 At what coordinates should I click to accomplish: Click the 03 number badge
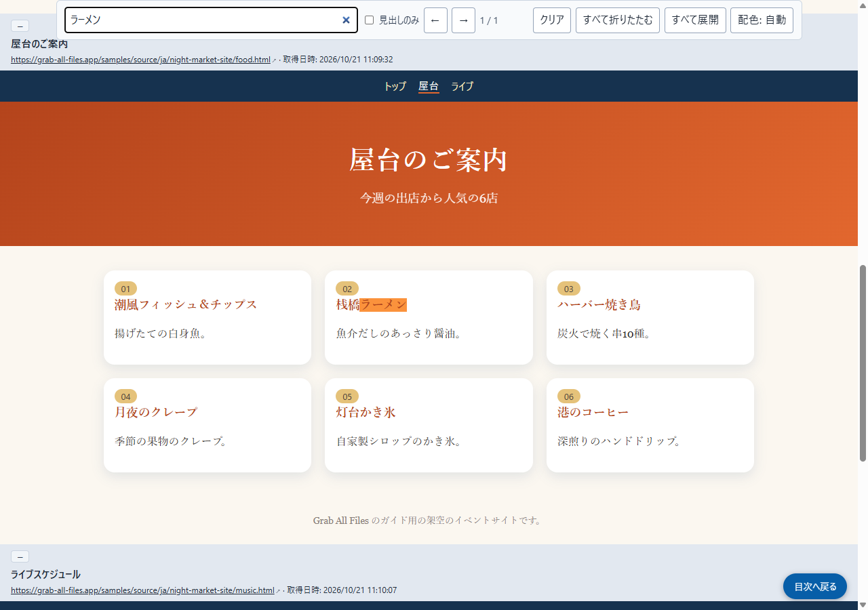pos(569,289)
